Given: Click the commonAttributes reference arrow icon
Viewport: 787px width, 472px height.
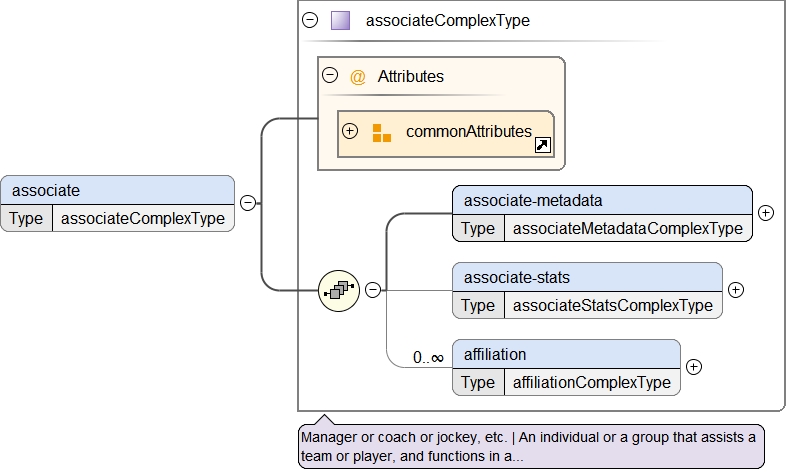Looking at the screenshot, I should coord(542,146).
